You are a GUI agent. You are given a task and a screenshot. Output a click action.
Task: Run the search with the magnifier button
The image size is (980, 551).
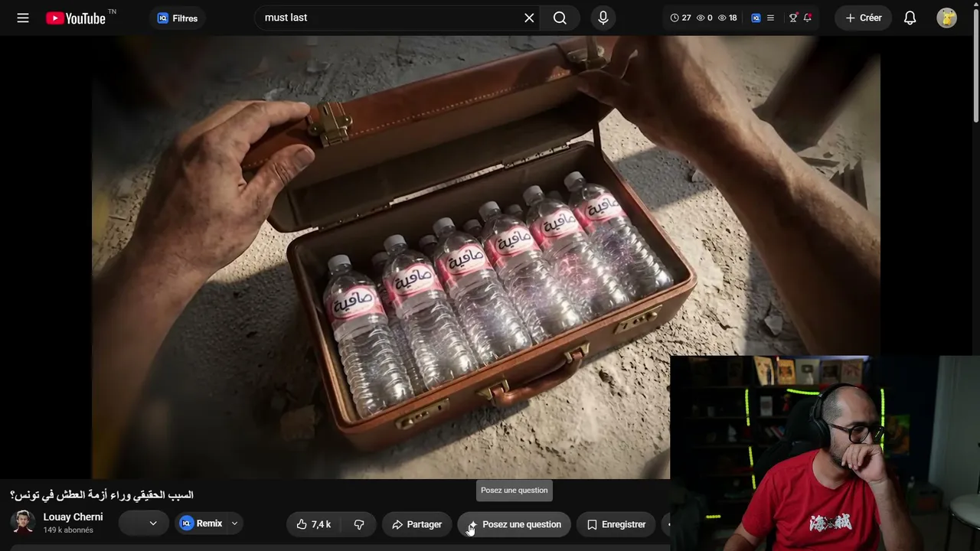pyautogui.click(x=560, y=18)
